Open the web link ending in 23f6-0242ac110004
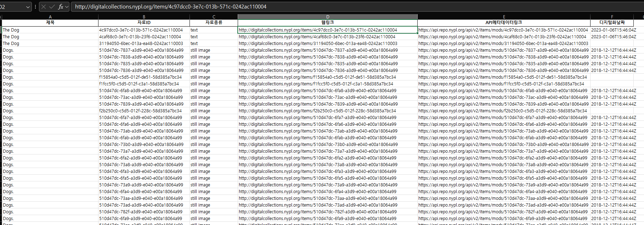The width and height of the screenshot is (644, 225). coord(317,37)
